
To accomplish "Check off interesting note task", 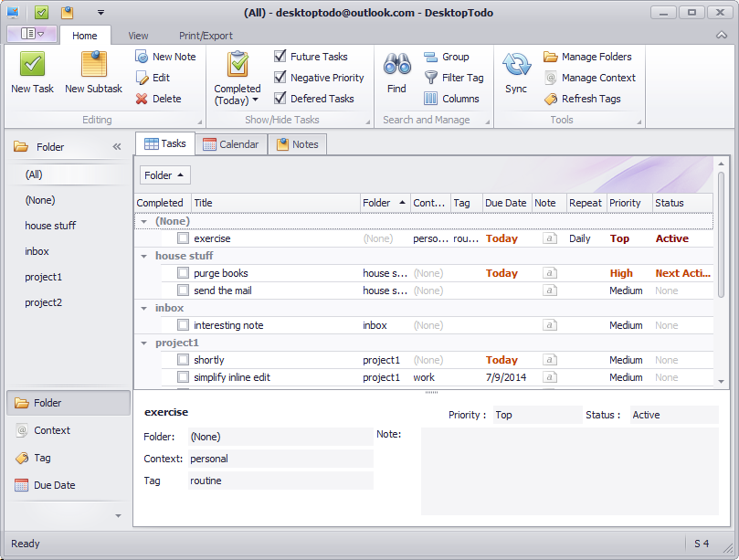I will point(183,325).
